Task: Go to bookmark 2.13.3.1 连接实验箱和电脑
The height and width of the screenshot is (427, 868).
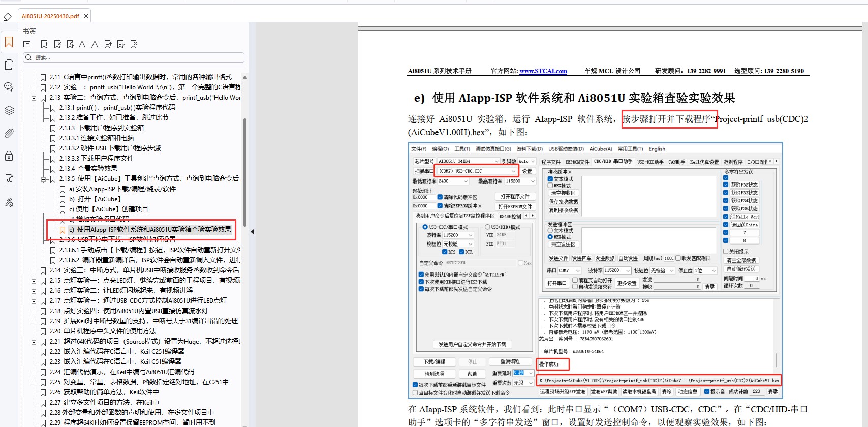Action: 97,138
